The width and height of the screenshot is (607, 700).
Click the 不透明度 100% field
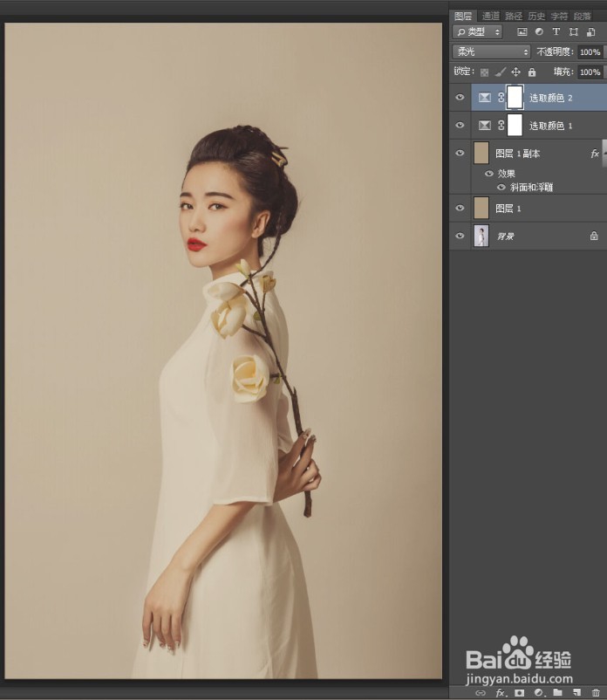coord(590,51)
